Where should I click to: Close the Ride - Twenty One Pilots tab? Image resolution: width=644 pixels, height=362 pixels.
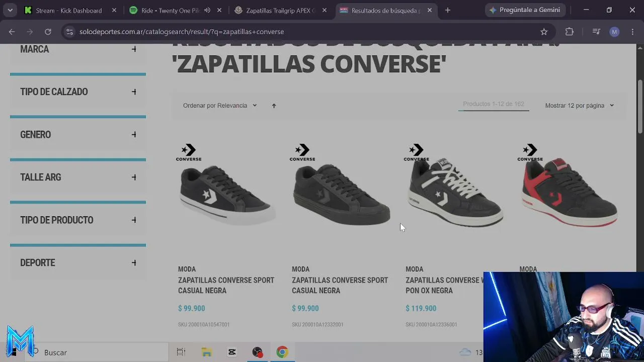coord(219,10)
